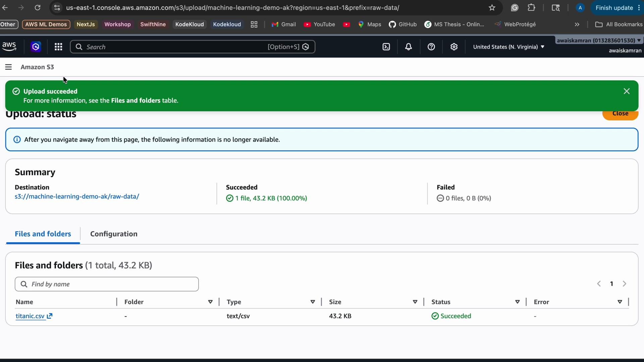Go to previous page of files table
This screenshot has width=644, height=362.
pyautogui.click(x=599, y=284)
